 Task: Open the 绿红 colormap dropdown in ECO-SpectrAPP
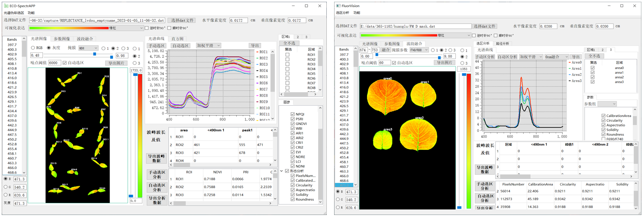coord(141,28)
